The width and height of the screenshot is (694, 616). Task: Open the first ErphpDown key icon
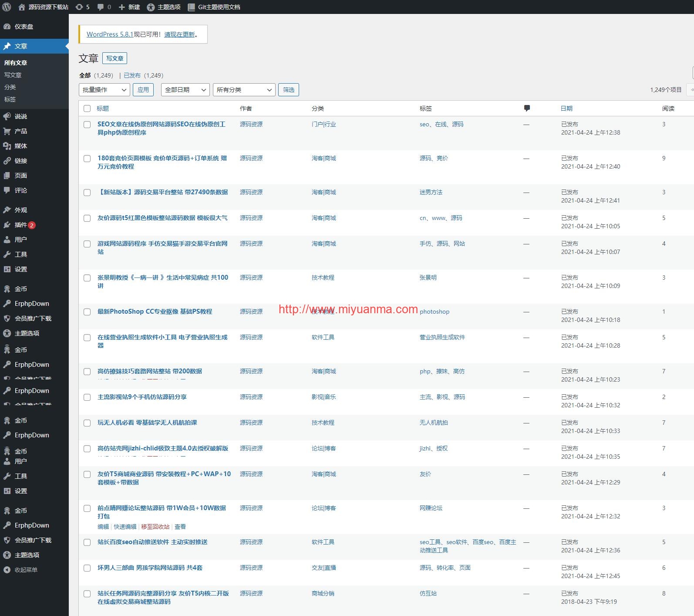pos(7,304)
